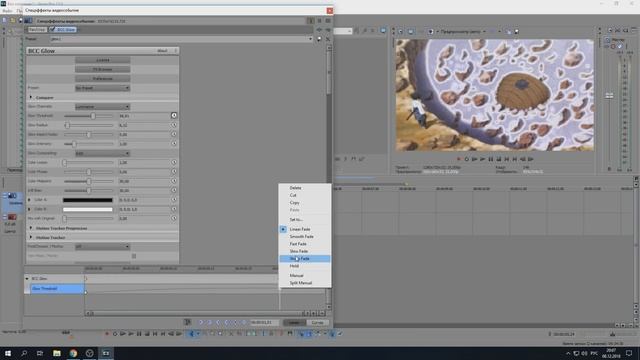Click the Pan/Crop button in effect chain
This screenshot has width=640, height=360.
pyautogui.click(x=37, y=30)
